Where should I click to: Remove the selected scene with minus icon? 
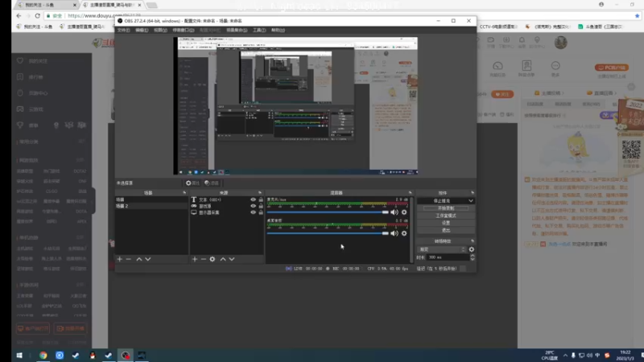[129, 259]
